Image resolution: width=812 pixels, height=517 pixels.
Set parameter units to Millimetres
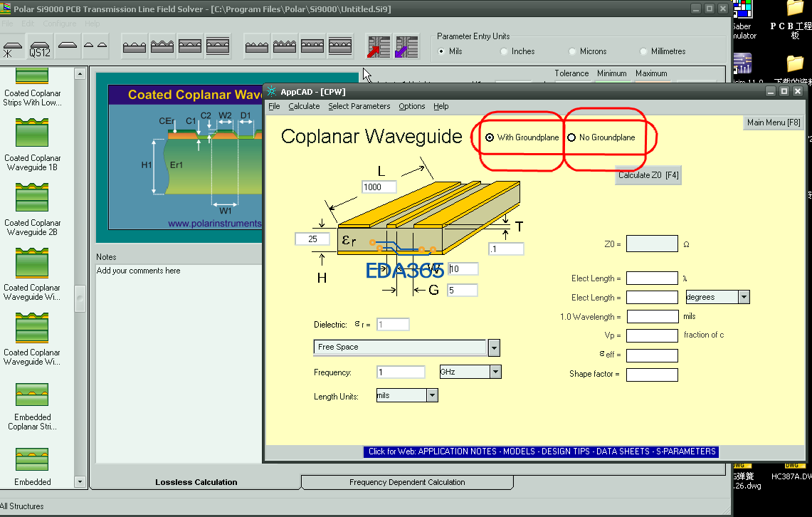point(644,51)
